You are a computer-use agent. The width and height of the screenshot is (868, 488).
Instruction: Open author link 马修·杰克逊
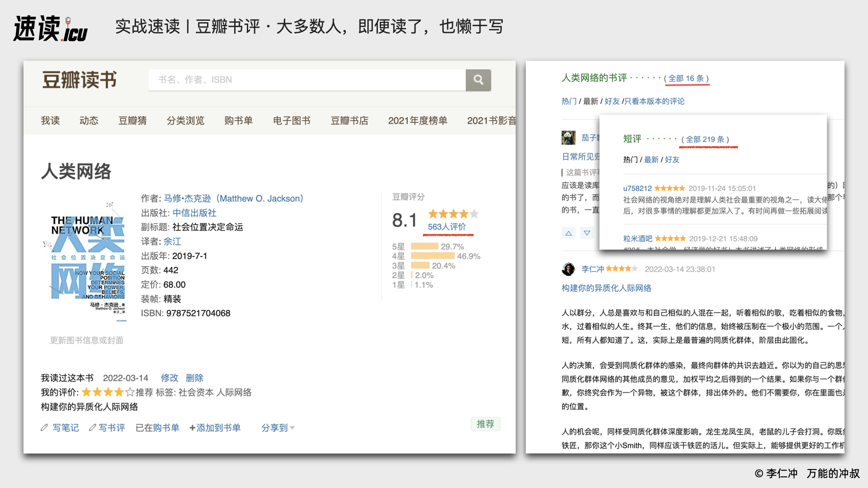pos(233,198)
